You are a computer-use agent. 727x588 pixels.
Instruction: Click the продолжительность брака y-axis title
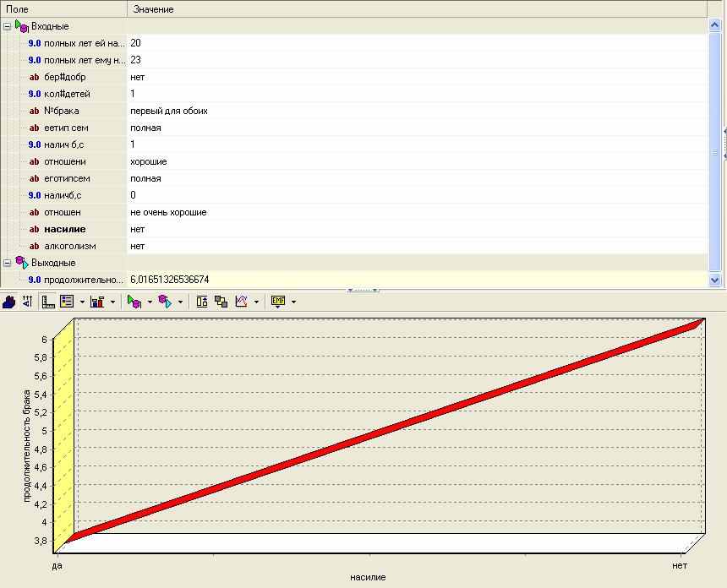pos(27,446)
